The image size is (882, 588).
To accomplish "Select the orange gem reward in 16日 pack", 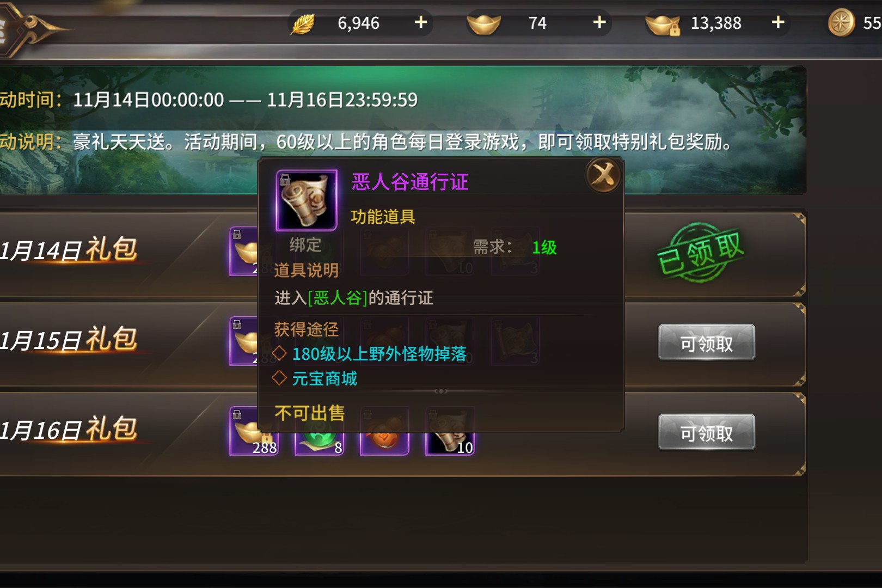I will pyautogui.click(x=385, y=444).
